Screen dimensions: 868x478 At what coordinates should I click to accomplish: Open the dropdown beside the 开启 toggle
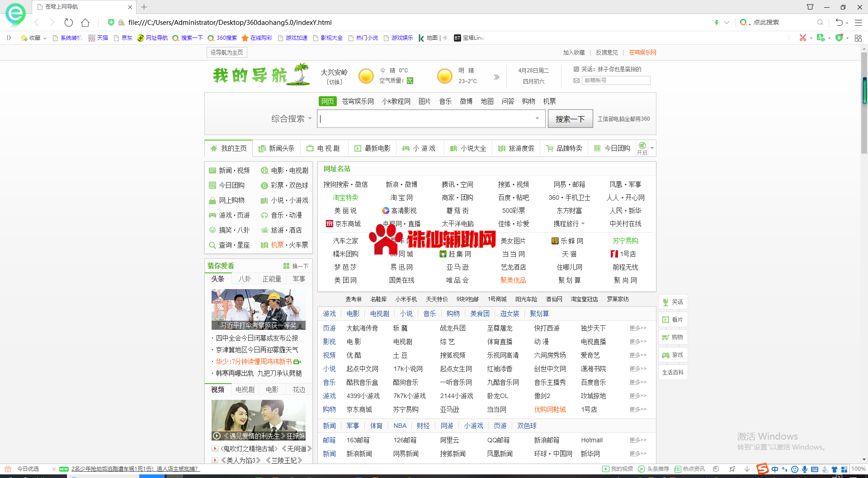click(652, 148)
